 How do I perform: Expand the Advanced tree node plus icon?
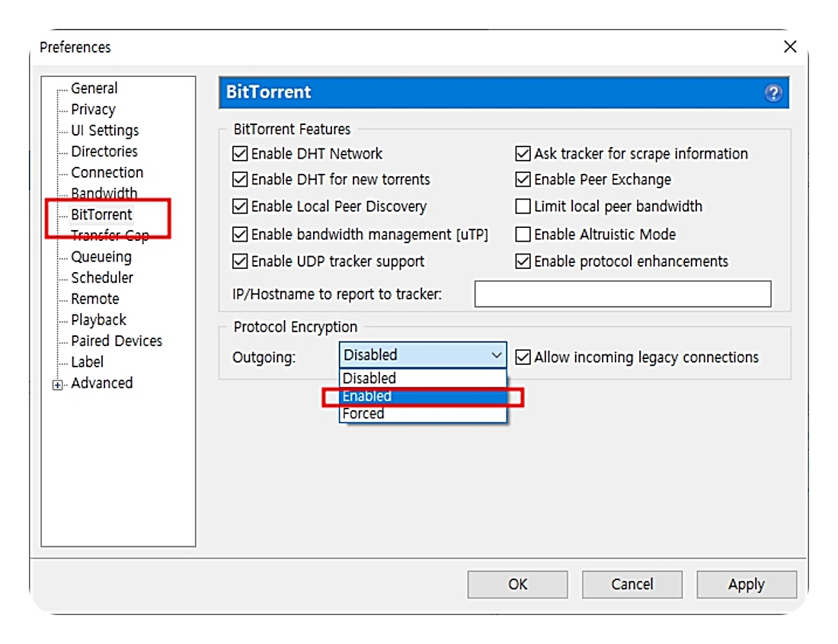click(x=57, y=385)
